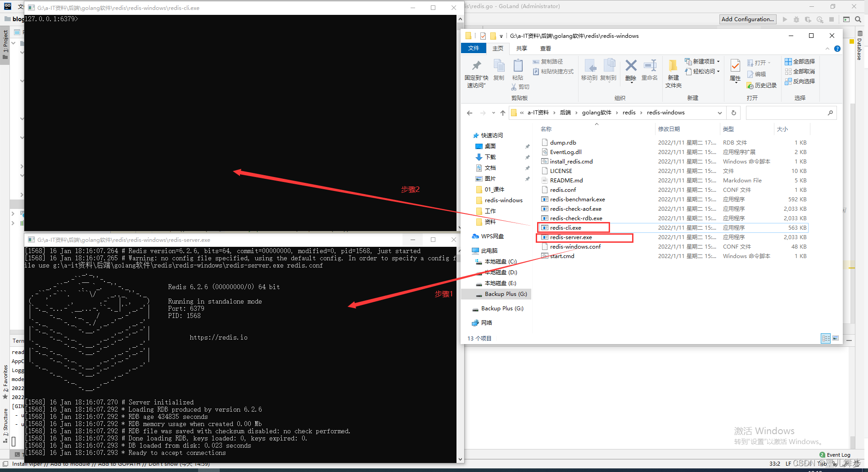
Task: Click GoLand Stop square icon
Action: 832,19
